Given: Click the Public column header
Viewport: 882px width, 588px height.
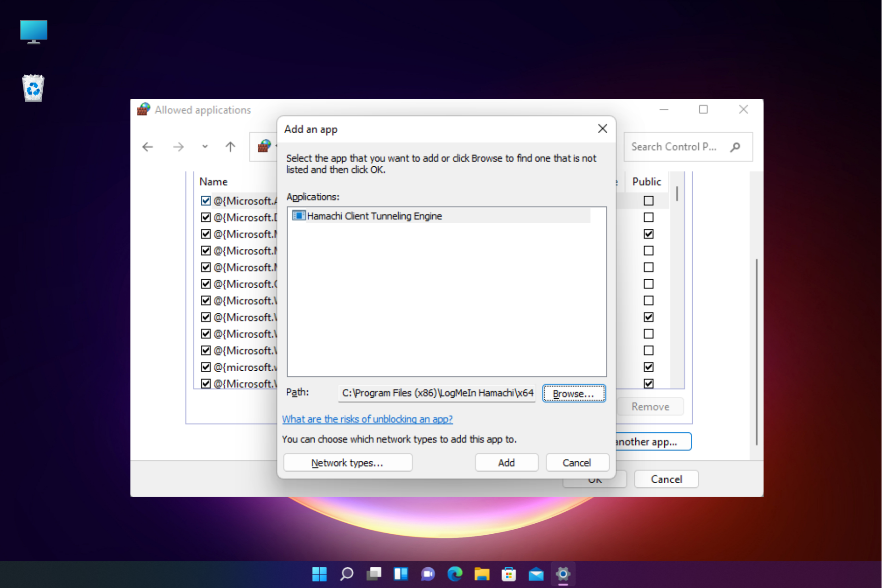Looking at the screenshot, I should 646,181.
